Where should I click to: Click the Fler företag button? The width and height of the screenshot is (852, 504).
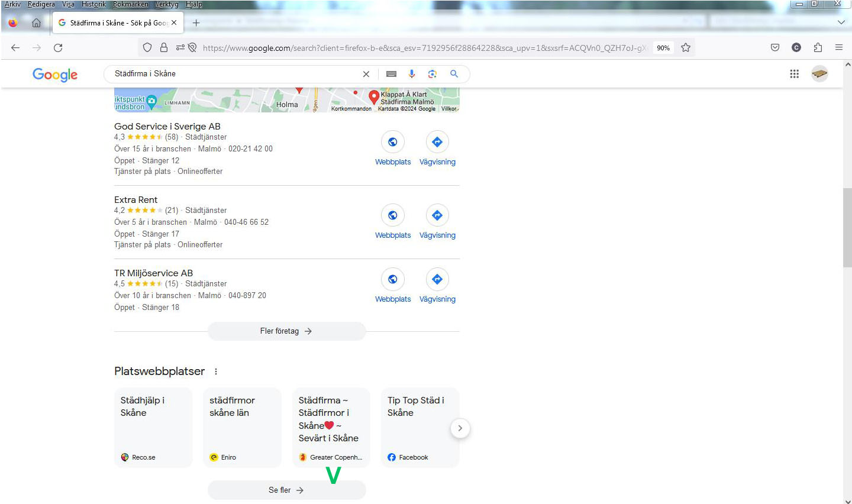(287, 331)
